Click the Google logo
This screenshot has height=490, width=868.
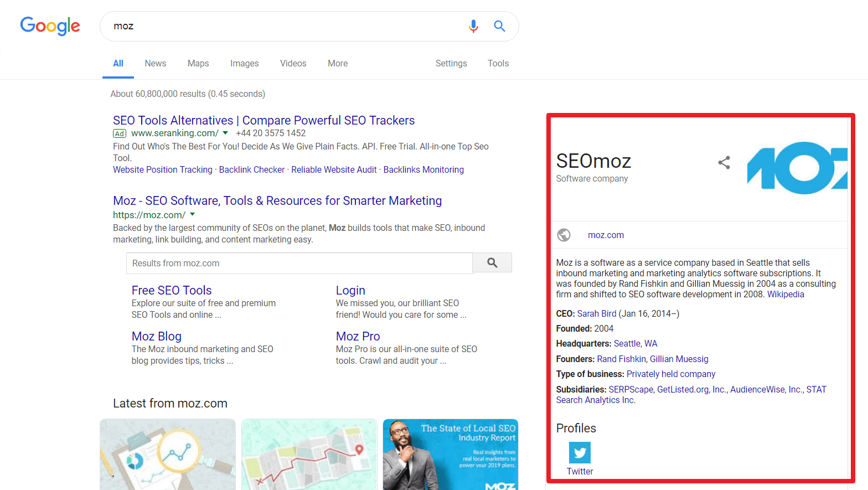pos(50,25)
